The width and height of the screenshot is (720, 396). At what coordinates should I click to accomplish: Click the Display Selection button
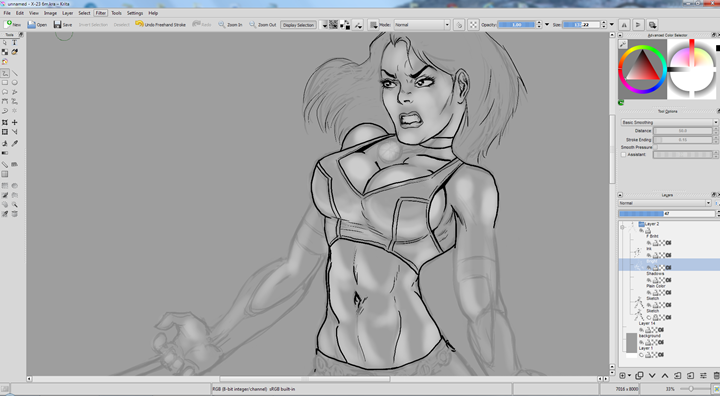[x=298, y=25]
